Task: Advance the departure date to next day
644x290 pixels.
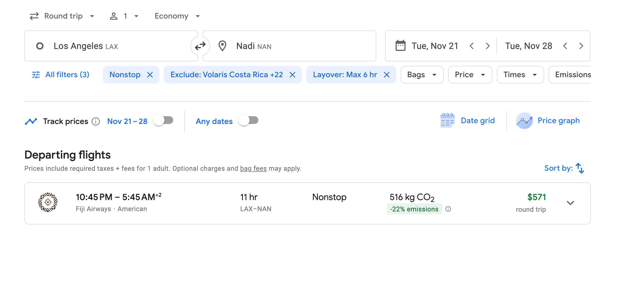Action: [488, 46]
